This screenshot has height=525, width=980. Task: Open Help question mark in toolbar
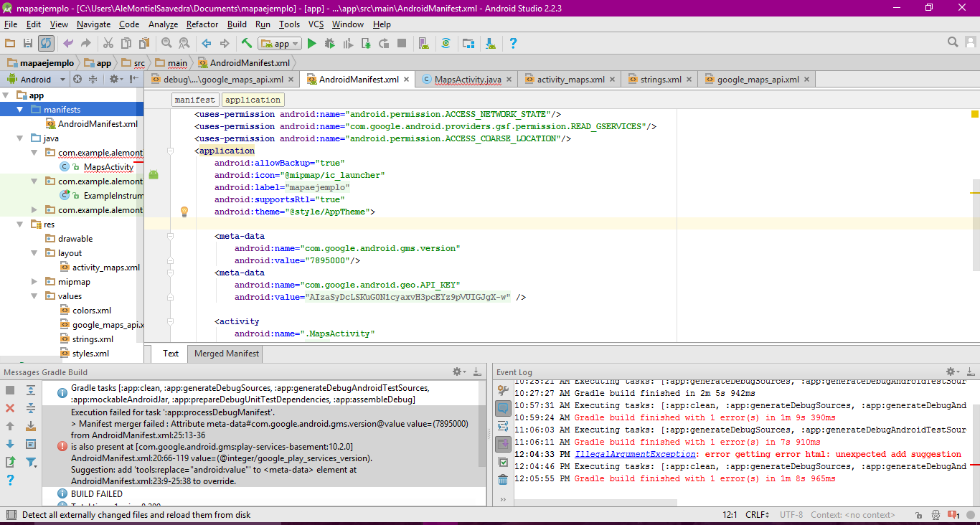pyautogui.click(x=513, y=44)
